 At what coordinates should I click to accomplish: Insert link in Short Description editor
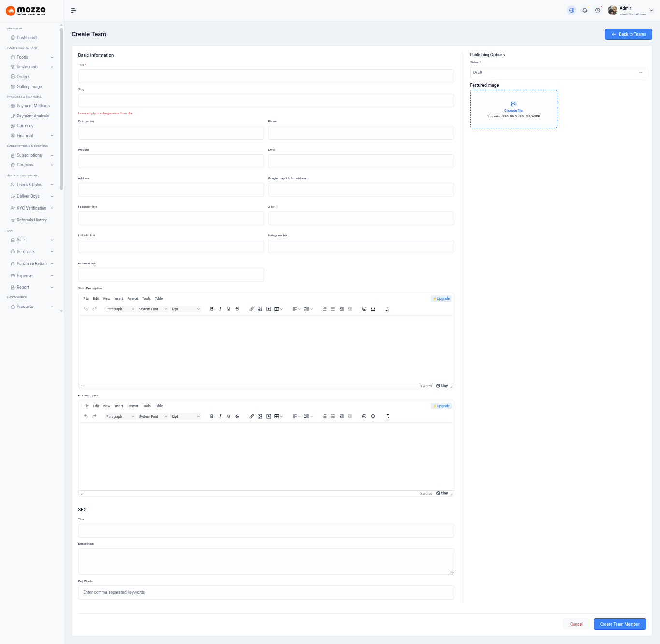coord(252,309)
